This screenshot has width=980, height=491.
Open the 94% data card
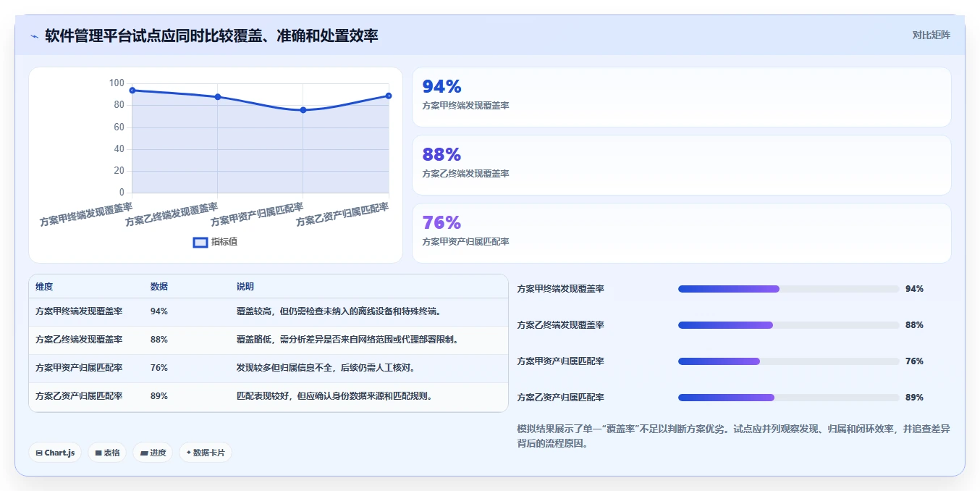coord(681,97)
